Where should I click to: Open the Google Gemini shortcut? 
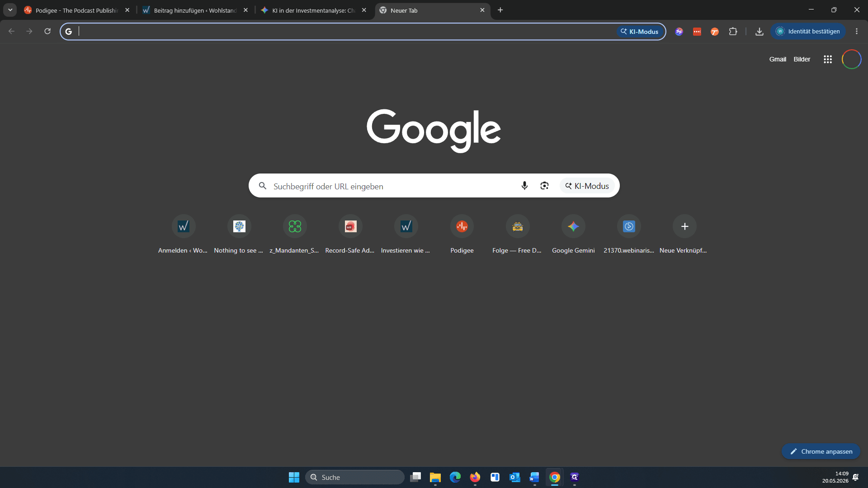573,235
